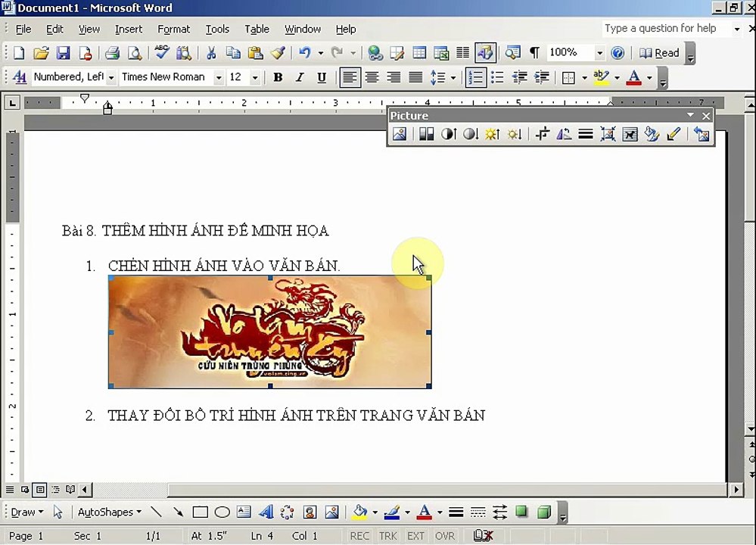The height and width of the screenshot is (545, 756).
Task: Open the Style dropdown showing Numbered, Left
Action: [111, 77]
